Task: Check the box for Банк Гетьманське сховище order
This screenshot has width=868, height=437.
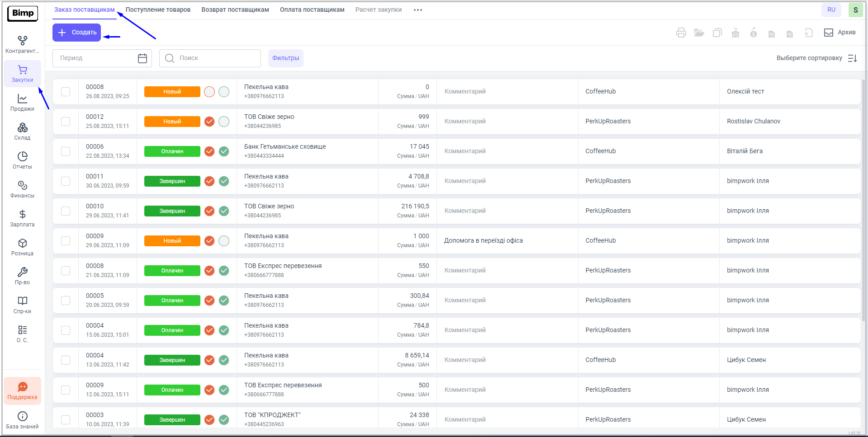Action: click(66, 151)
